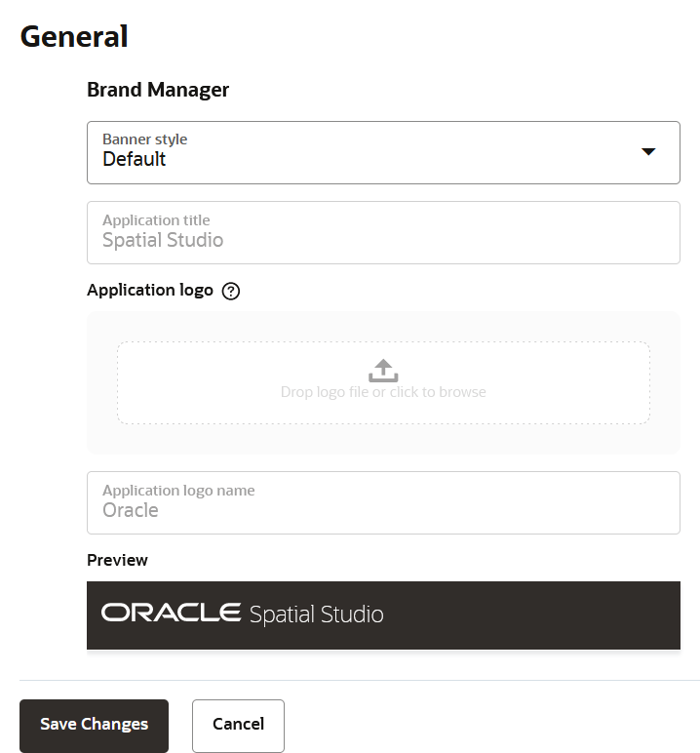Click the Preview label text

coord(117,560)
